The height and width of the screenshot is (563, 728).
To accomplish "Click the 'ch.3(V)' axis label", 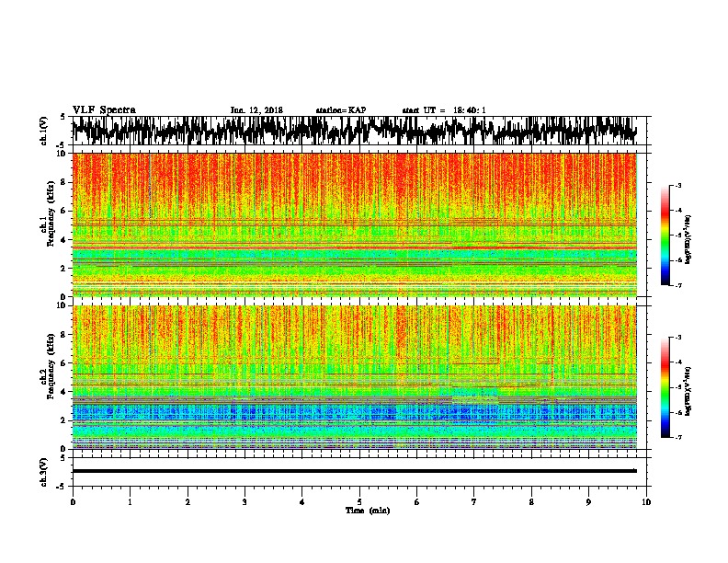I will [x=44, y=472].
